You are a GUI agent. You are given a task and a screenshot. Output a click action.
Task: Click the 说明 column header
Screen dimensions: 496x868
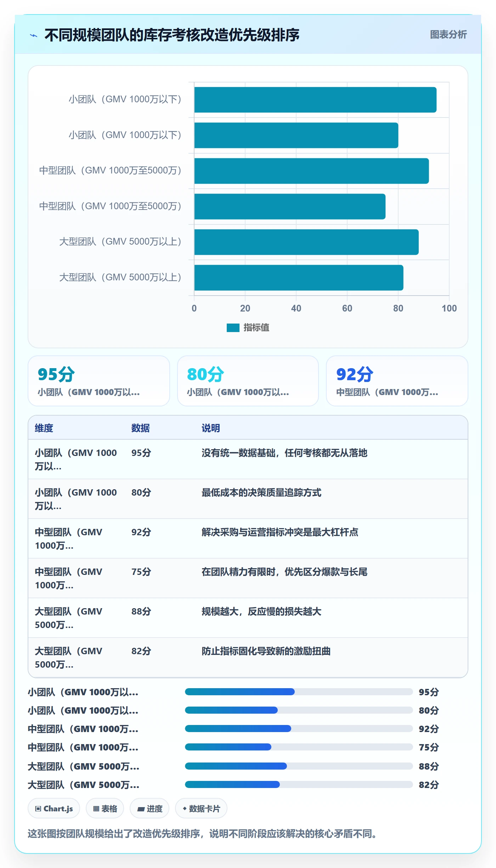pos(211,428)
